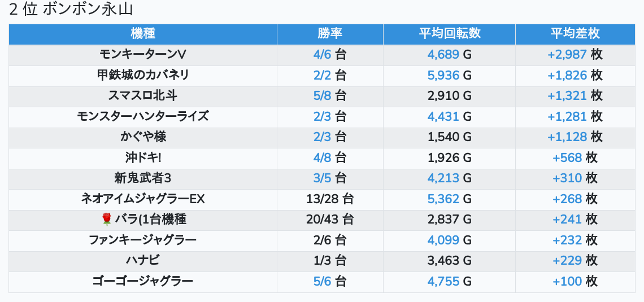Click 新鬼武者3 machine name
The image size is (644, 302).
[x=143, y=178]
